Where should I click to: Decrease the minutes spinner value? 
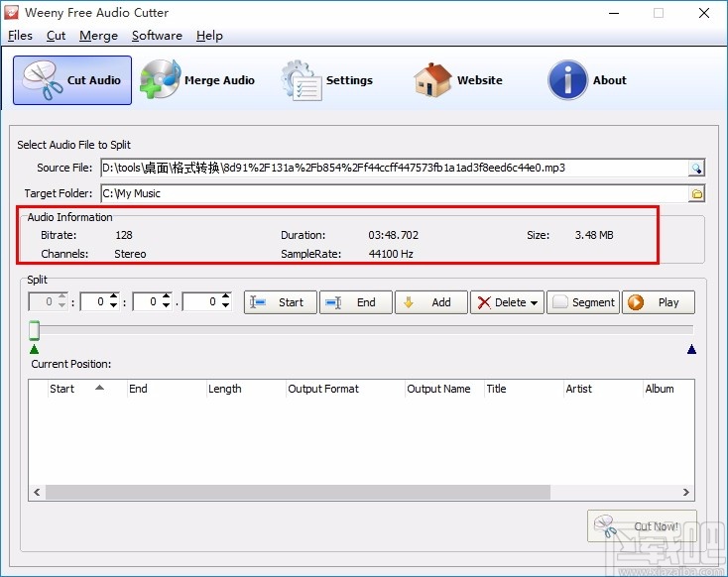tap(114, 306)
